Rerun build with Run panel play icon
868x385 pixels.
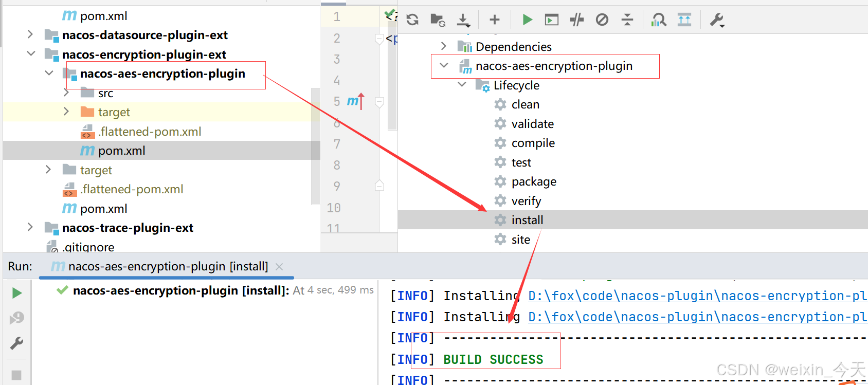[x=16, y=293]
